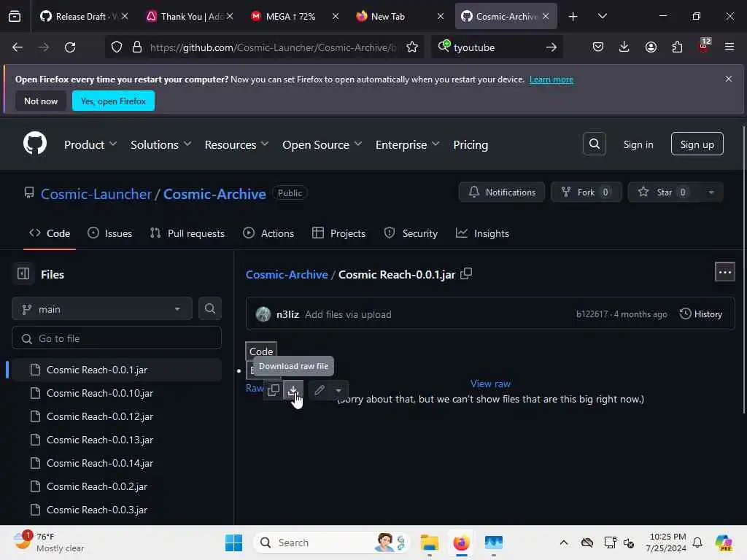The width and height of the screenshot is (747, 560).
Task: Reload the current page
Action: tap(70, 47)
